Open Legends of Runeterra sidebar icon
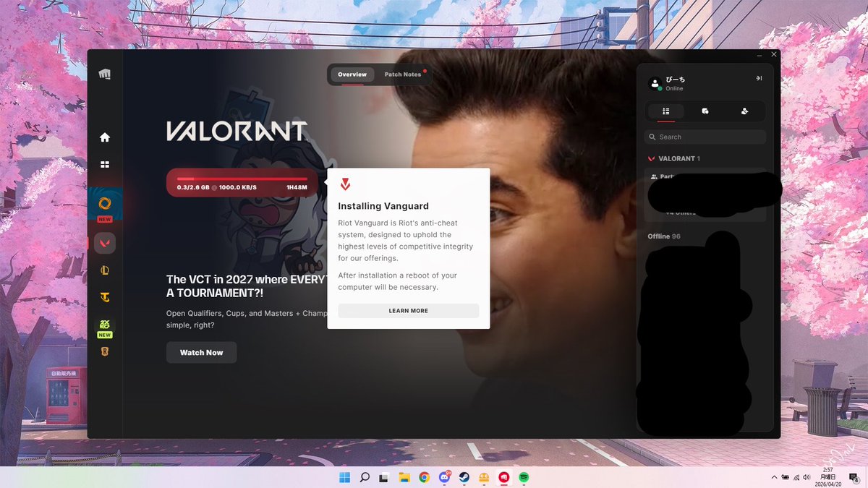868x488 pixels. tap(105, 351)
